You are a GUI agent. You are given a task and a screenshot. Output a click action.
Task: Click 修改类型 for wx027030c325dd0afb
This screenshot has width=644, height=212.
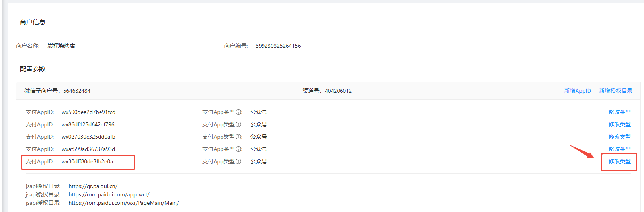(x=620, y=137)
